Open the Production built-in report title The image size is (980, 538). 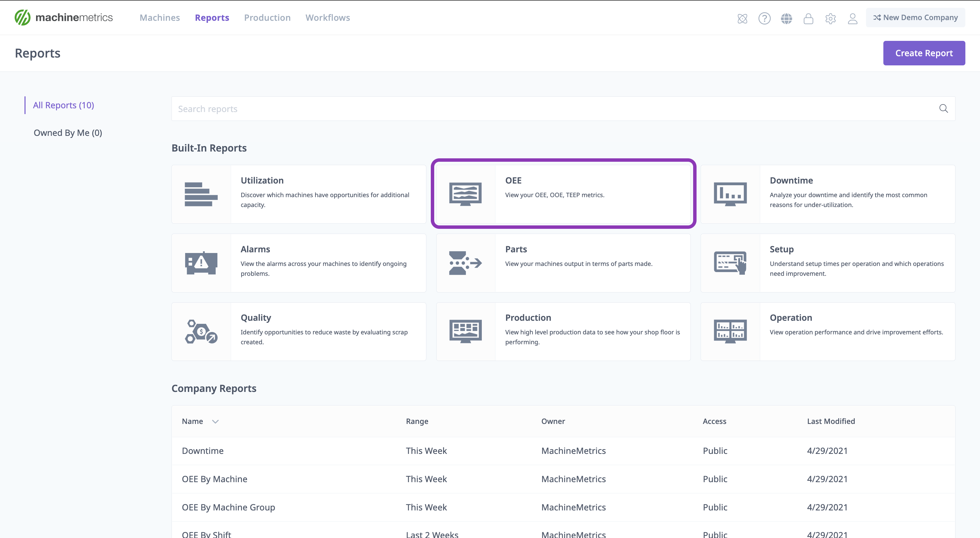(528, 318)
